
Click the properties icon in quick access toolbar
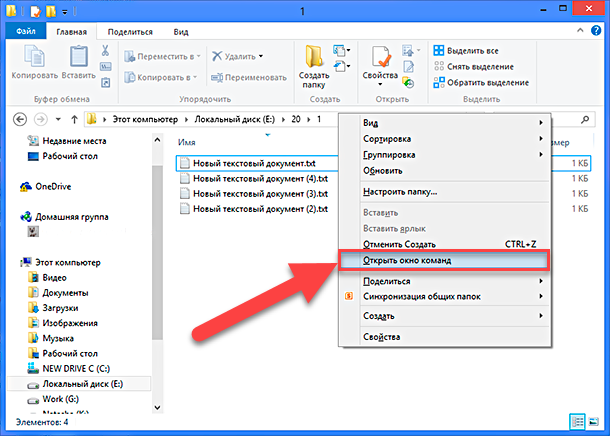[x=36, y=11]
